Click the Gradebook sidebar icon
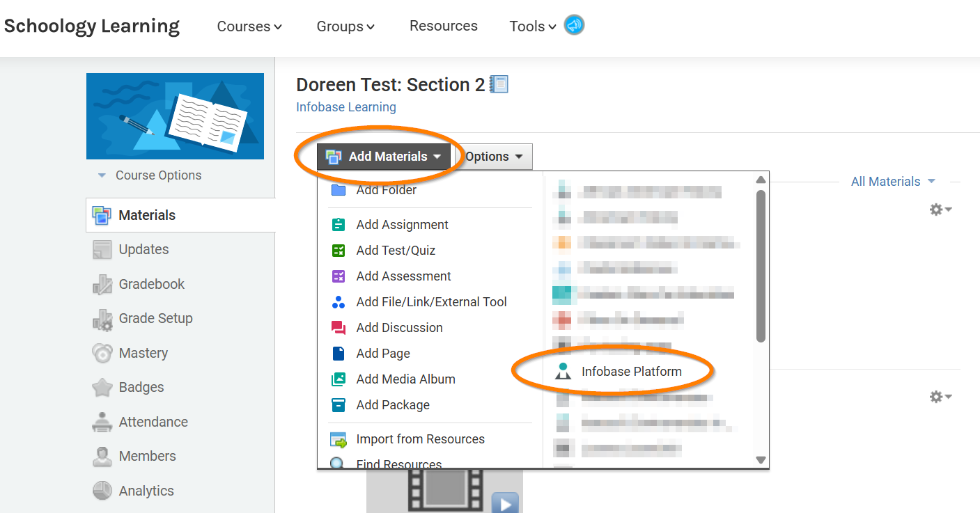 click(x=102, y=284)
